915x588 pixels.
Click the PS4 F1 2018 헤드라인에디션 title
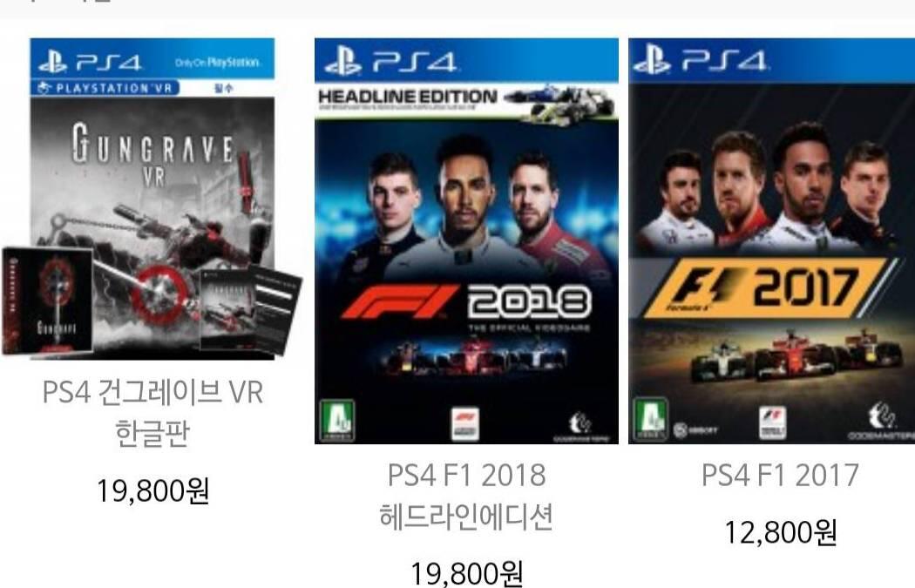(466, 496)
